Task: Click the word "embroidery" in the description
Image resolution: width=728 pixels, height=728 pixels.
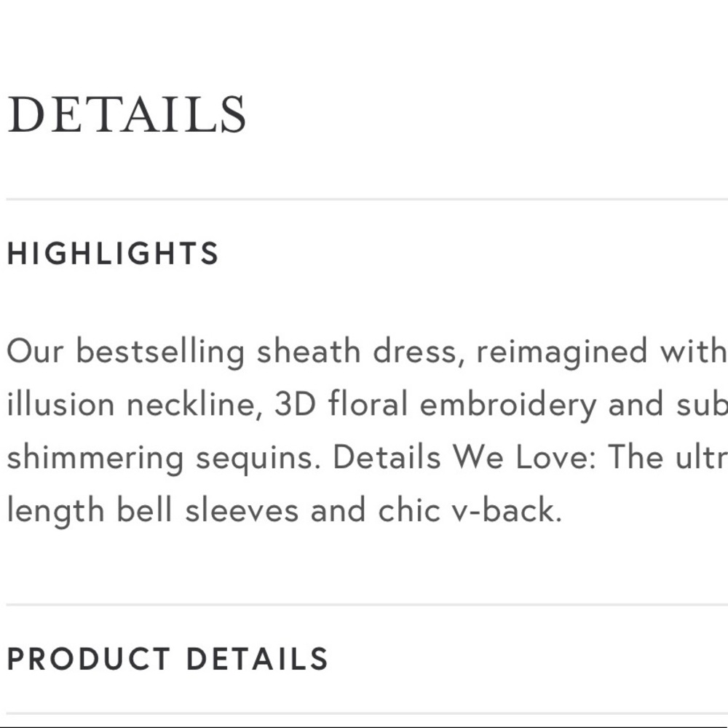Action: click(508, 405)
